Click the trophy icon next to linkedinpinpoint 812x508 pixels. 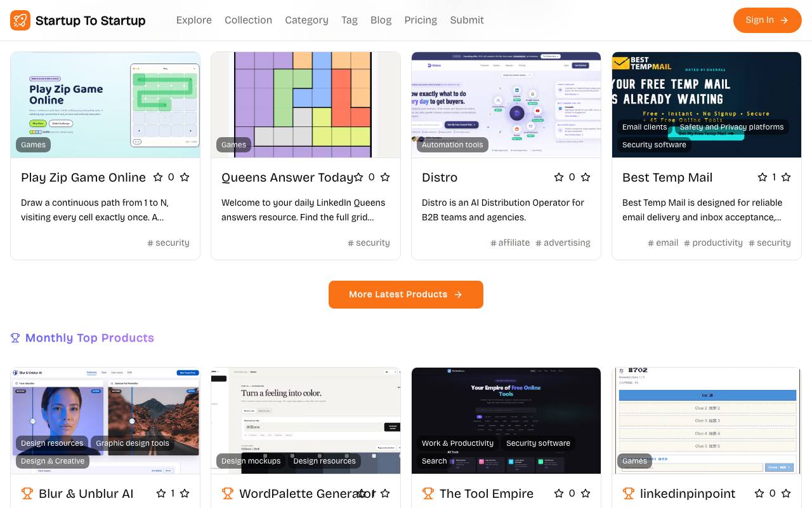629,493
